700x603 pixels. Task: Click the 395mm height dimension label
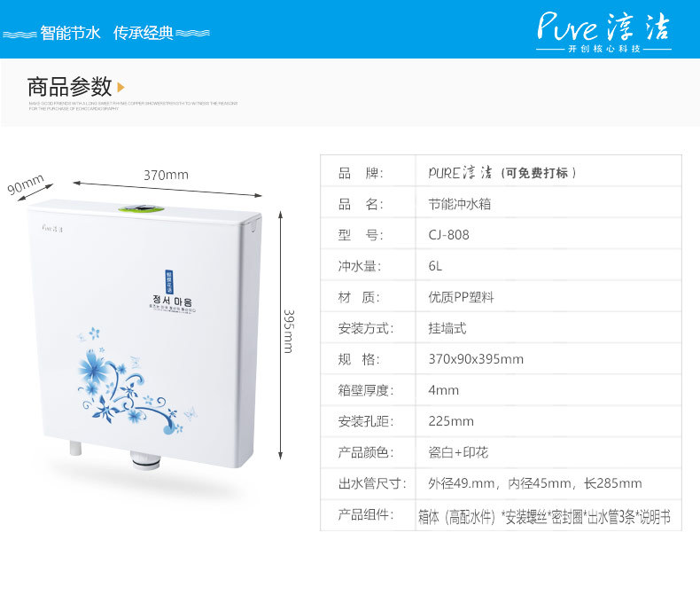[x=289, y=331]
